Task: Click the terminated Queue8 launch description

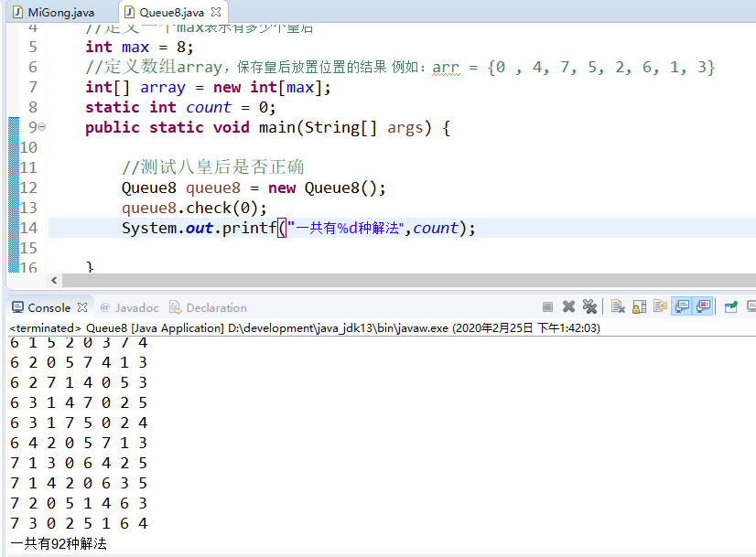Action: pos(305,328)
